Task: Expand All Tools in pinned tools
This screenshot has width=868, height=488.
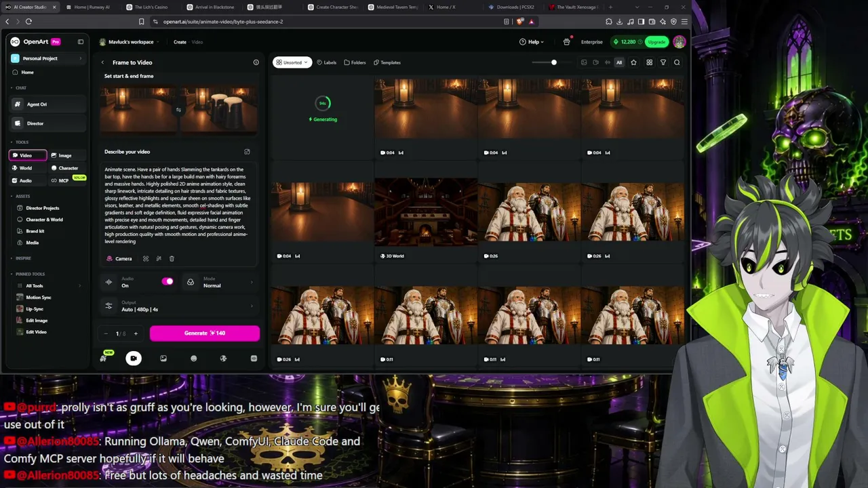Action: [47, 286]
